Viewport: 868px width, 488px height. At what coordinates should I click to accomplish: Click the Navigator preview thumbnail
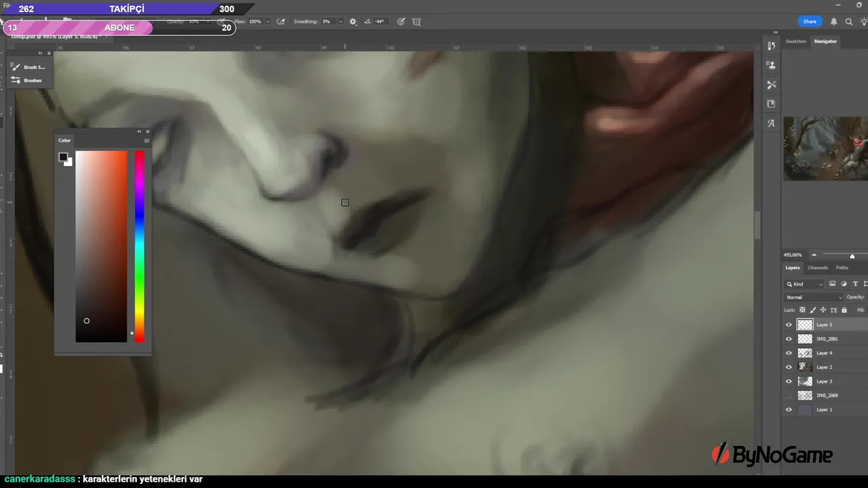pos(826,148)
